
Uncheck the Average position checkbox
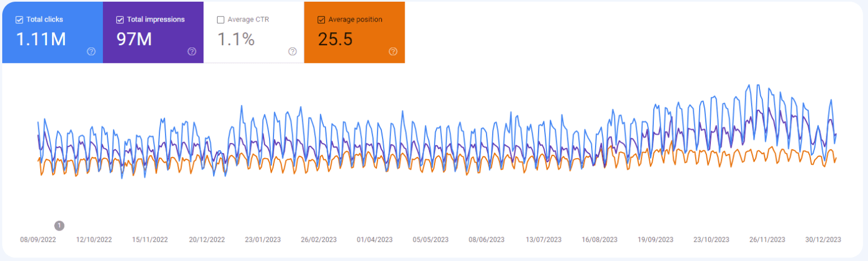322,20
